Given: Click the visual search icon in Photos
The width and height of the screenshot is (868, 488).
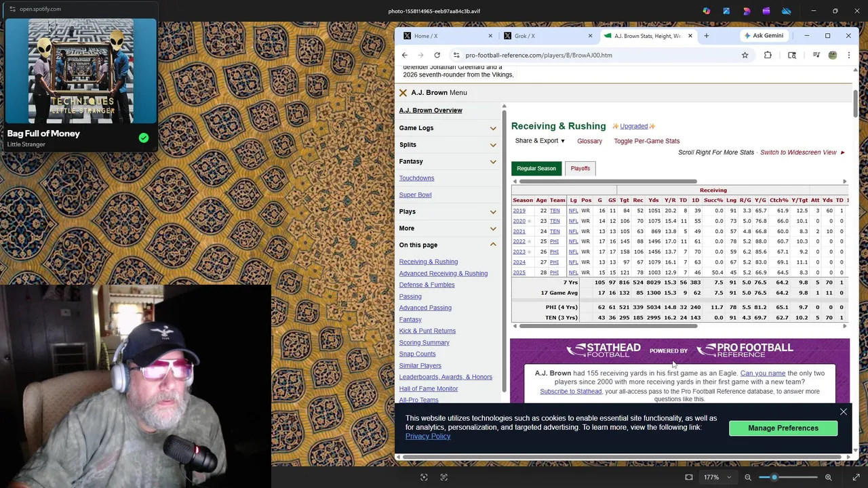Looking at the screenshot, I should coord(424,477).
